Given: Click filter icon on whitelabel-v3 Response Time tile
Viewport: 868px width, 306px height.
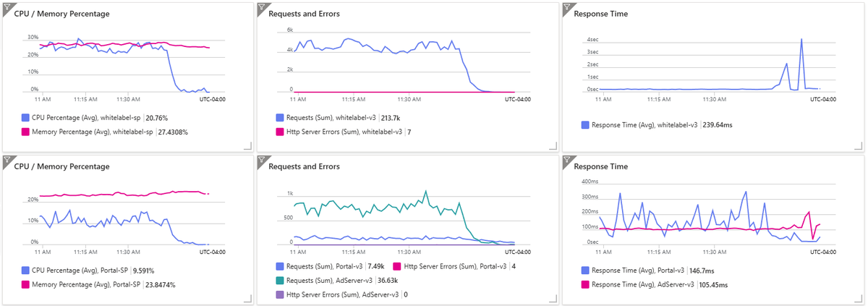Looking at the screenshot, I should [566, 7].
